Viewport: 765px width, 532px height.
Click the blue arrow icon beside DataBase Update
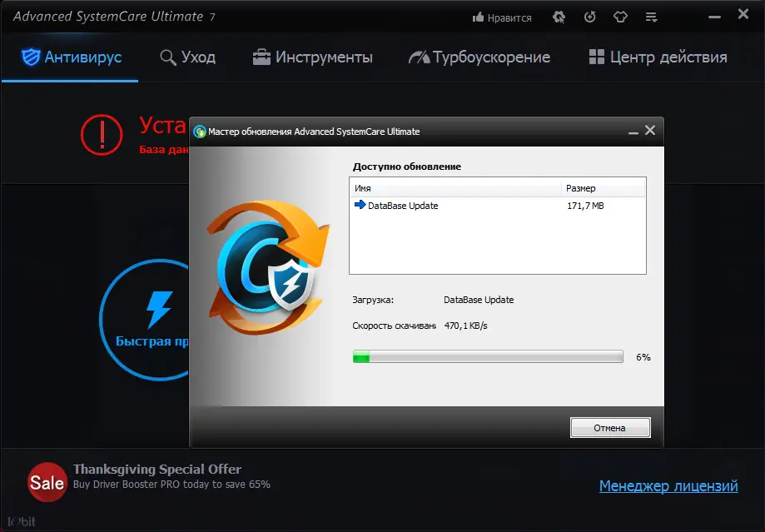pyautogui.click(x=360, y=205)
